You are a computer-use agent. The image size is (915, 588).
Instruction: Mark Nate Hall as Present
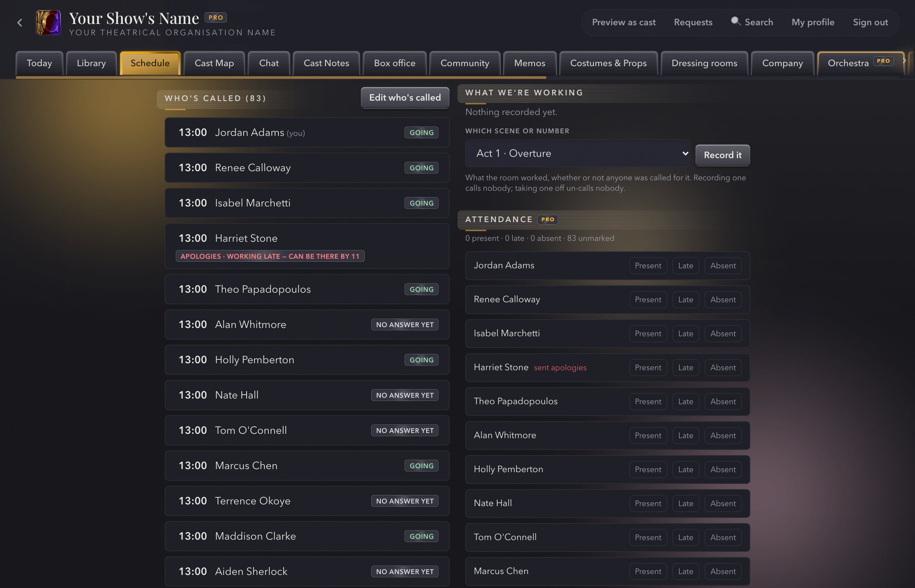648,504
